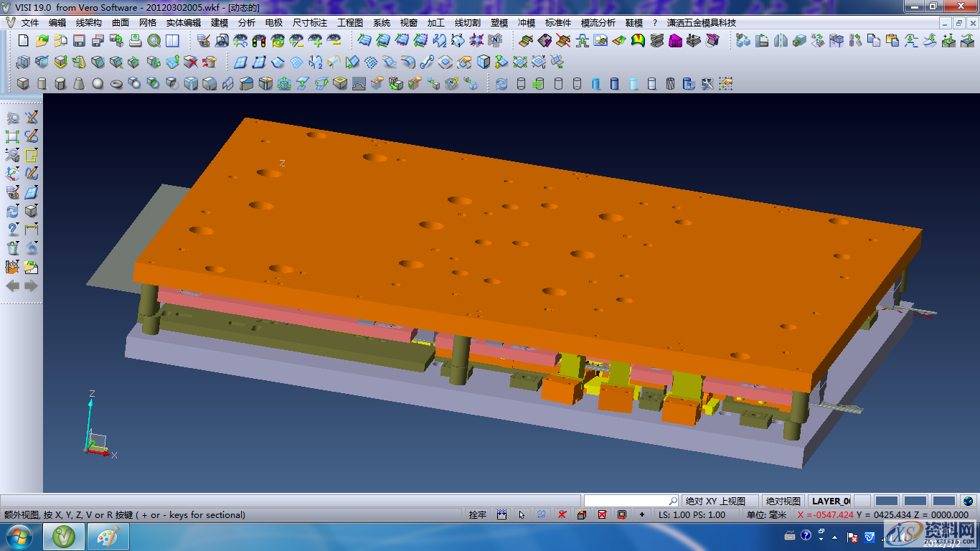
Task: Toggle the arrow cursor selection mode in status bar
Action: (x=522, y=514)
